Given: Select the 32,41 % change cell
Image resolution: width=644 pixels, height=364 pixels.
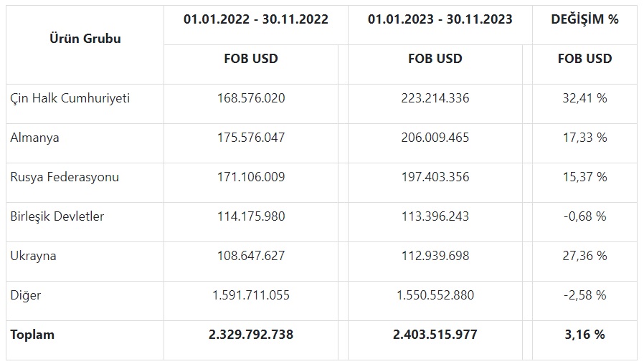Looking at the screenshot, I should [x=584, y=98].
